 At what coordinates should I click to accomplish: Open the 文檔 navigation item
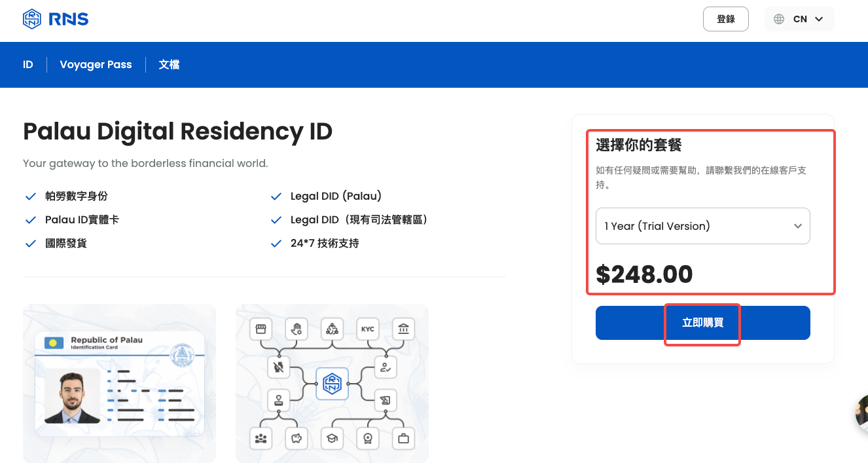coord(169,65)
